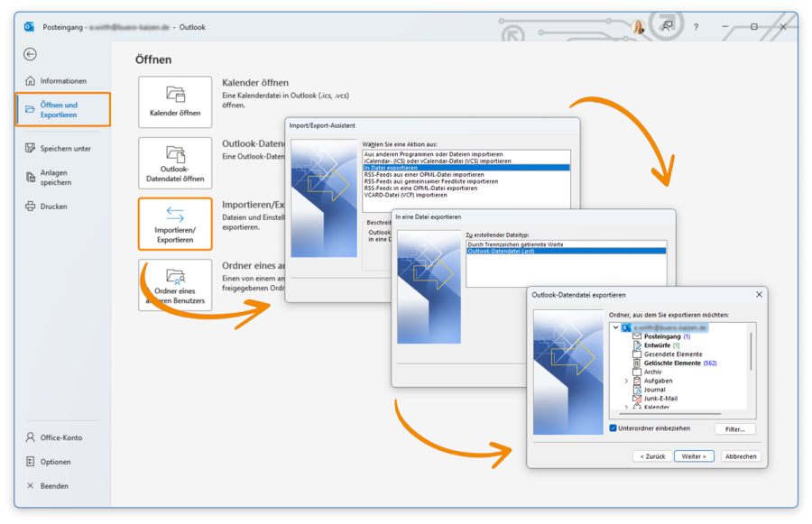
Task: Click the Junk-E-Mail icon
Action: (636, 399)
